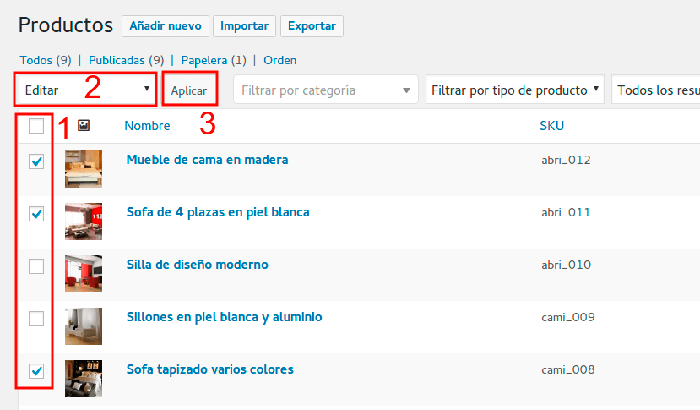This screenshot has width=700, height=410.
Task: Open the Editar bulk actions dropdown
Action: pos(85,89)
